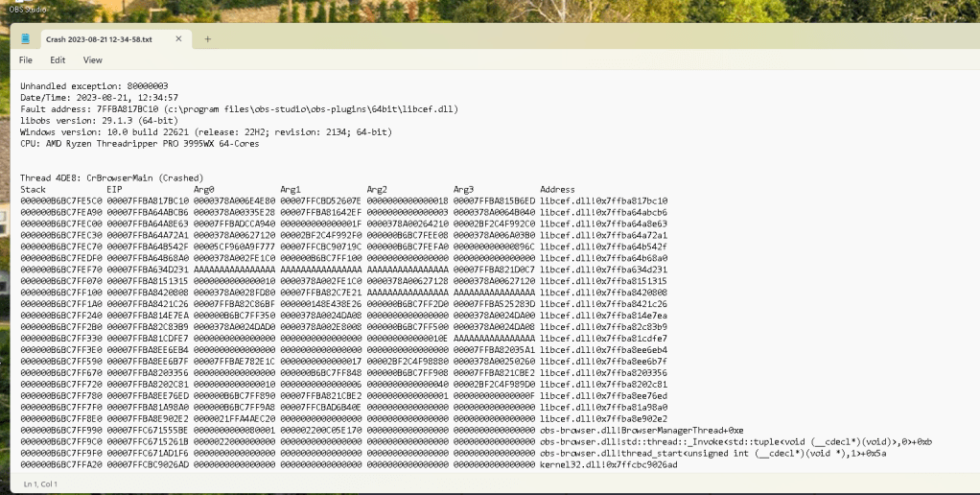Click the 'libcef.dll!0x7ffba634d231' address entry
The height and width of the screenshot is (495, 980).
click(x=604, y=270)
